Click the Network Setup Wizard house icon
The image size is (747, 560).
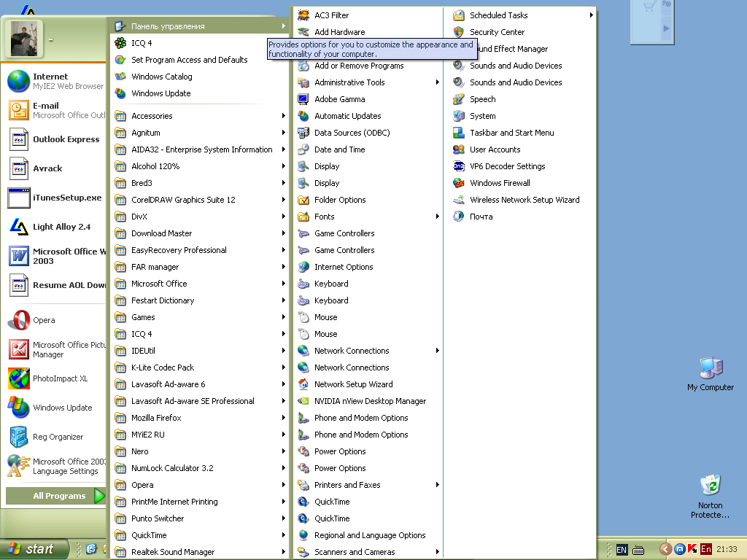[303, 384]
